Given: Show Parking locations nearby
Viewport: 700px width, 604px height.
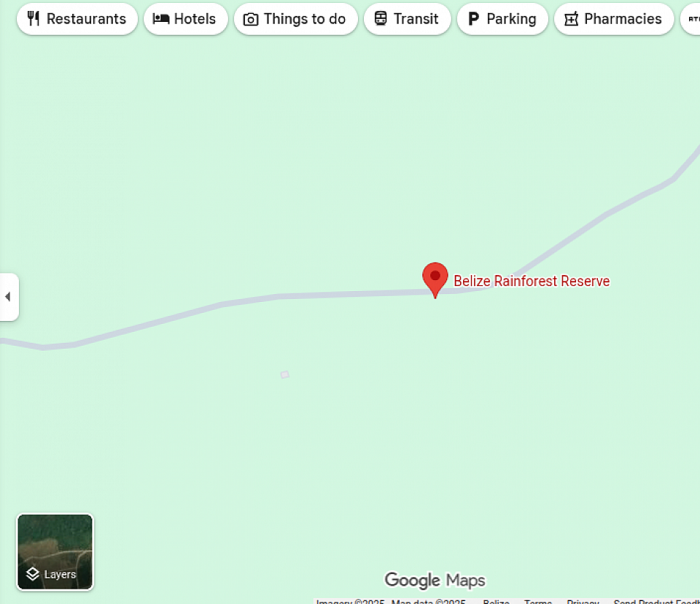Looking at the screenshot, I should tap(502, 19).
